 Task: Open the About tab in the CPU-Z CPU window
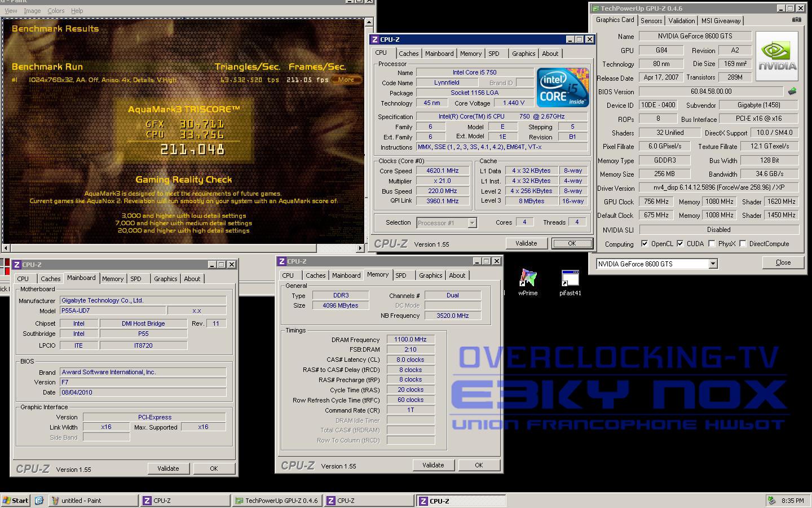[550, 54]
